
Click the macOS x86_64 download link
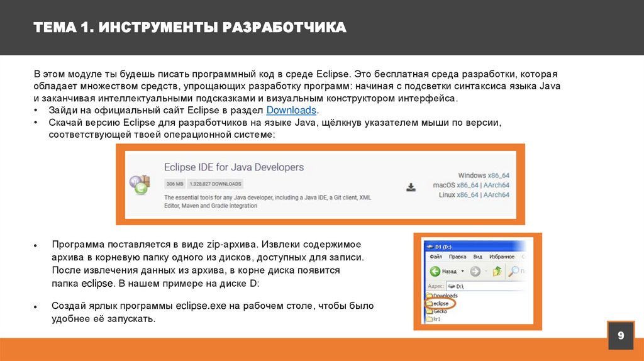click(467, 186)
